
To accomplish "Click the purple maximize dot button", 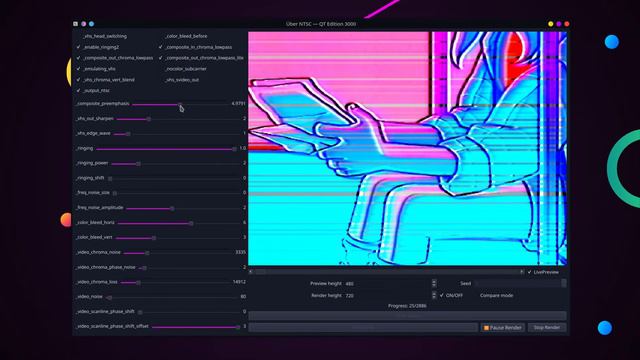I will (559, 24).
